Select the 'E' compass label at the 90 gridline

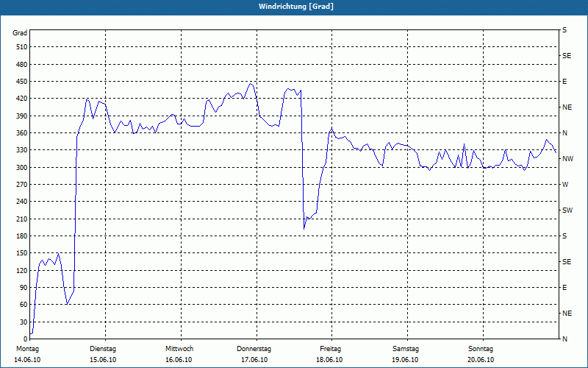[564, 288]
